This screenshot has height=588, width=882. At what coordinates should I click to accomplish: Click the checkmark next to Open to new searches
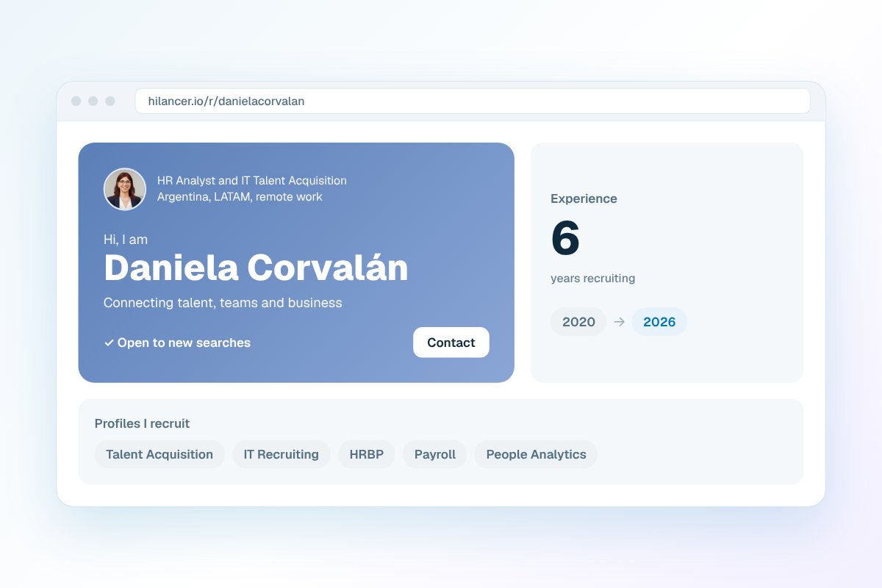(x=109, y=343)
